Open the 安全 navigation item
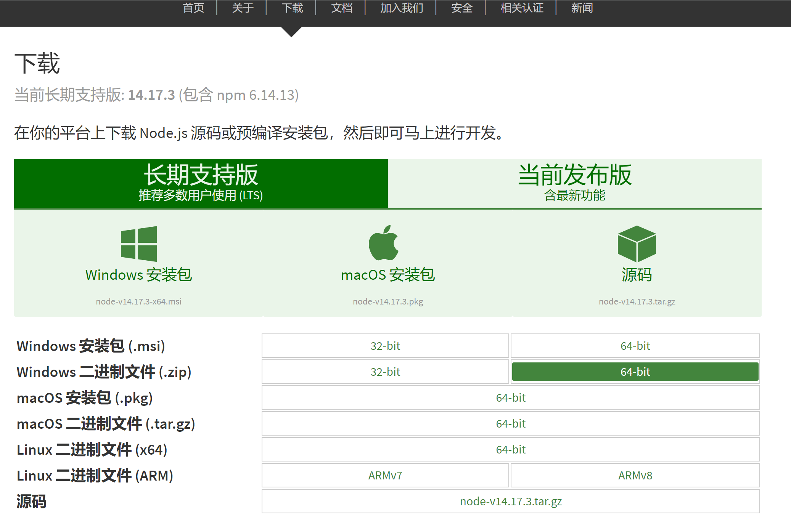Image resolution: width=791 pixels, height=532 pixels. click(x=462, y=8)
